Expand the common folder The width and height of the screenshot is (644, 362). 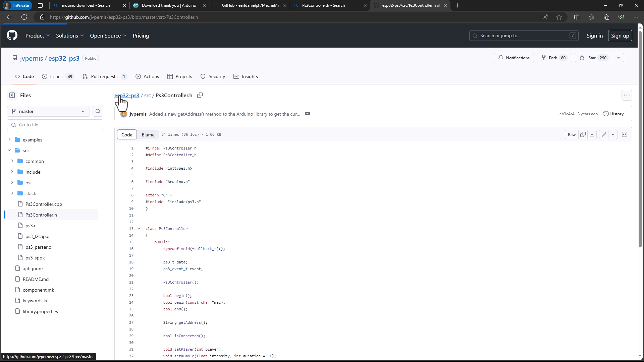12,161
